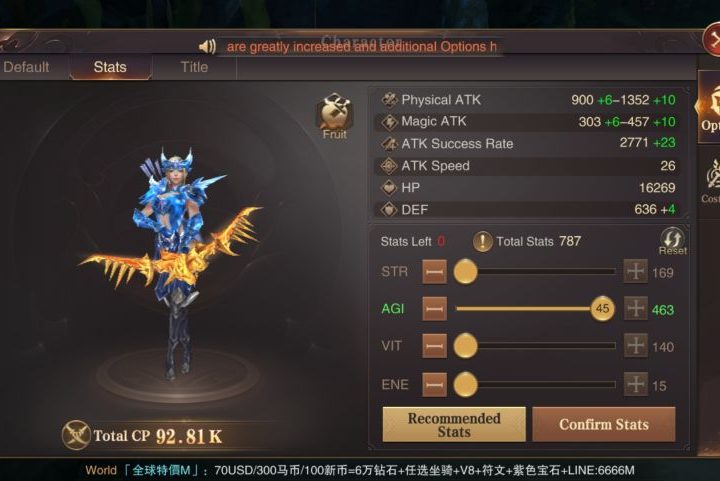The image size is (720, 481).
Task: Increase VIT with plus button
Action: 636,346
